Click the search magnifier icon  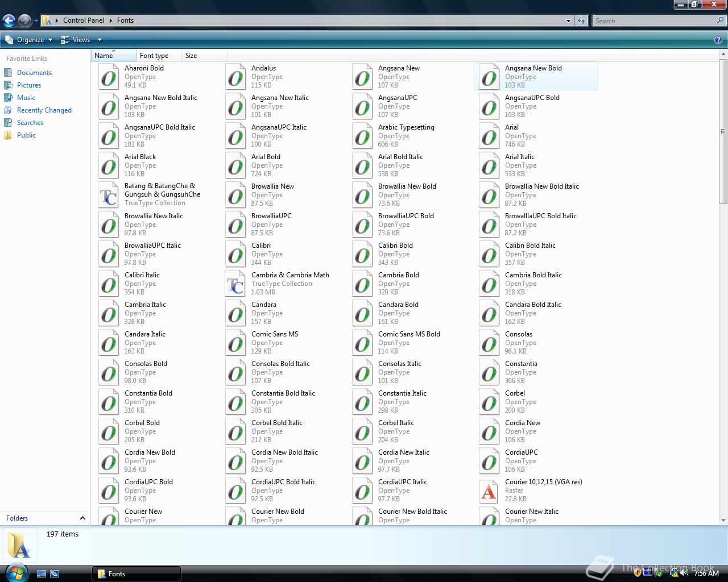click(721, 20)
